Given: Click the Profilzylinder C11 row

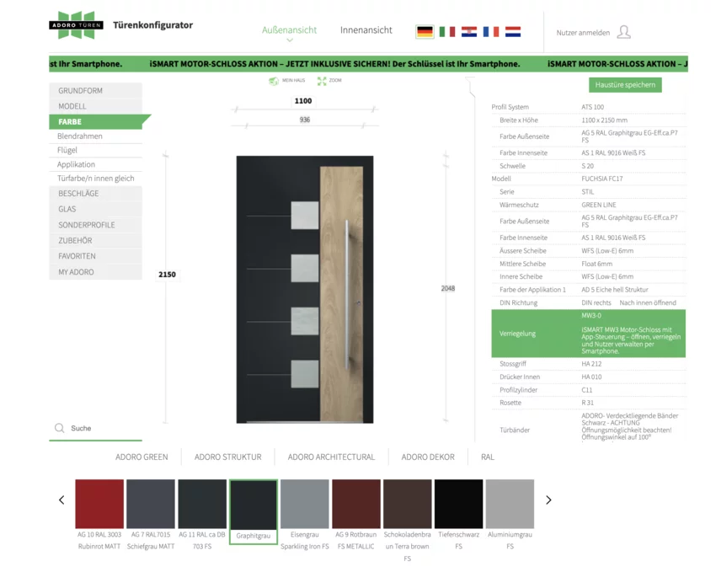Looking at the screenshot, I should [588, 390].
